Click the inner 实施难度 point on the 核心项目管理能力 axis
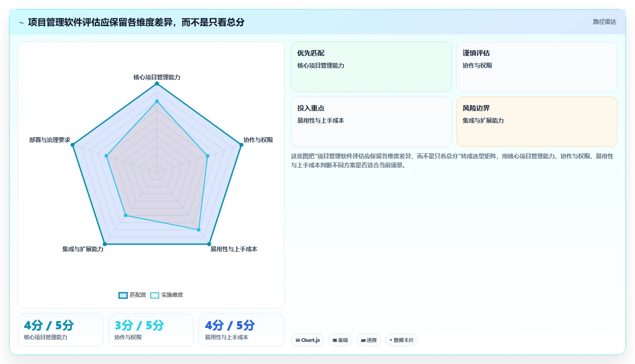The image size is (635, 364). 157,101
